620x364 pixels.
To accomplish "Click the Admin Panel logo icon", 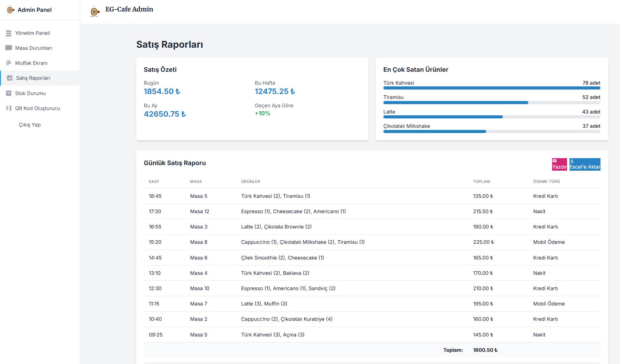I will pyautogui.click(x=10, y=10).
